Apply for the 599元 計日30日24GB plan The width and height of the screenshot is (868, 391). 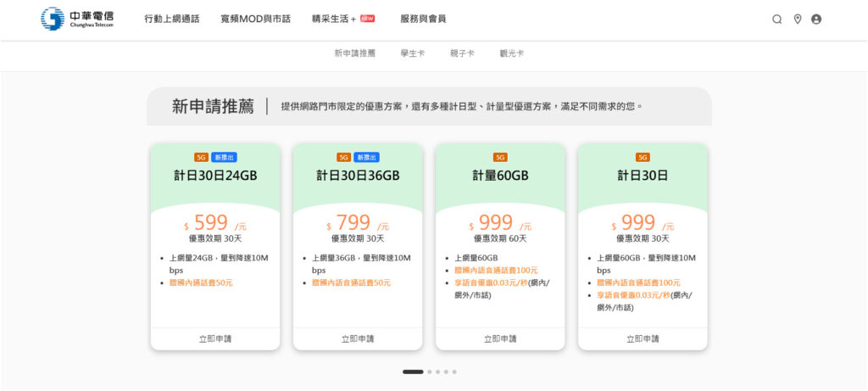215,338
